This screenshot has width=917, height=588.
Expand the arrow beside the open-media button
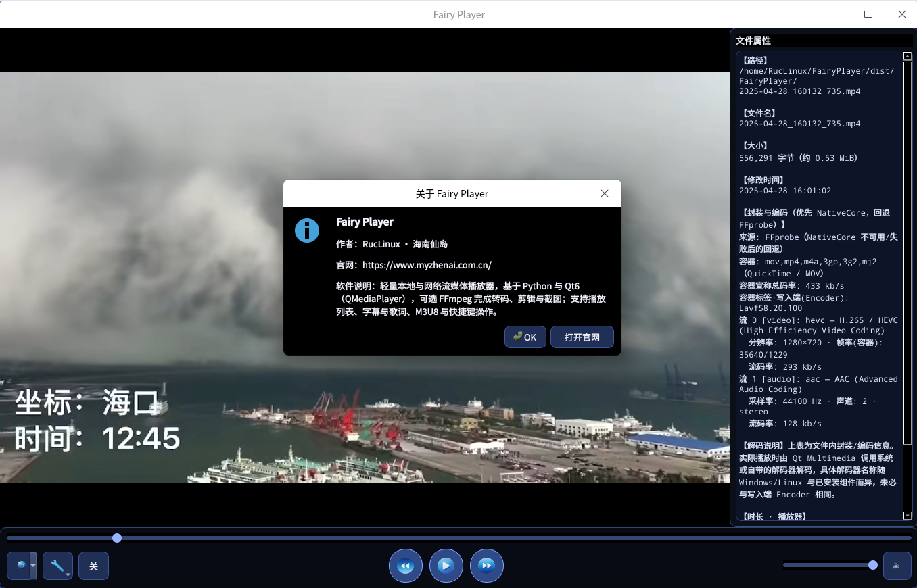(33, 566)
